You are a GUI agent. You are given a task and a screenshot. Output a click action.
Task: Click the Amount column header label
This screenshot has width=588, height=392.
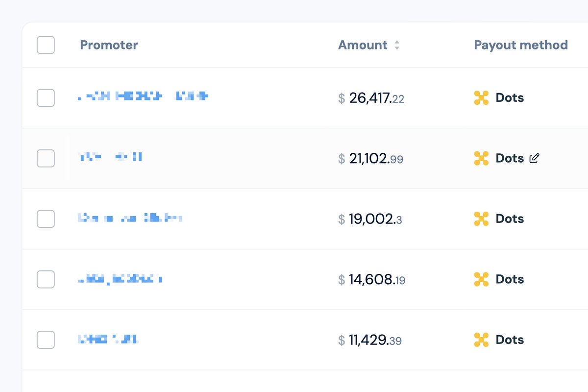click(363, 45)
